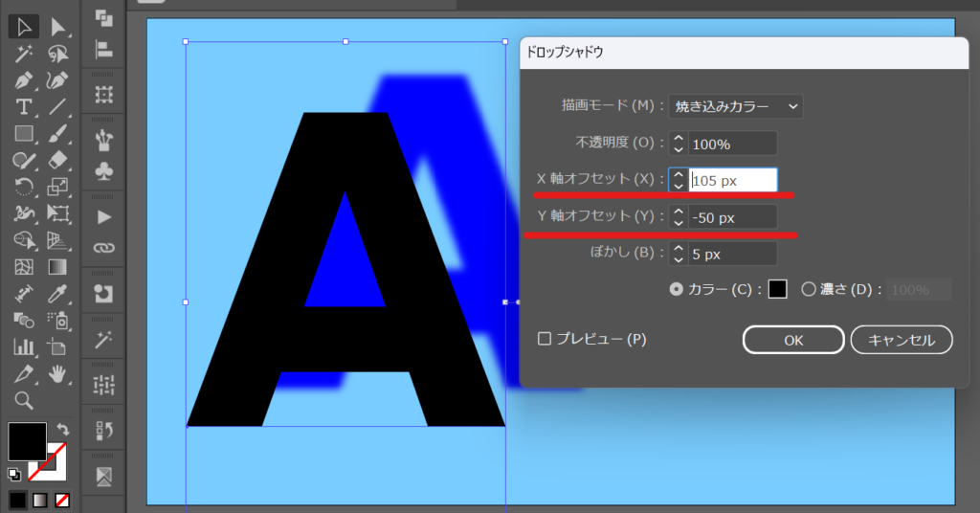Select the 濃さ radio button
The width and height of the screenshot is (980, 513).
[809, 289]
